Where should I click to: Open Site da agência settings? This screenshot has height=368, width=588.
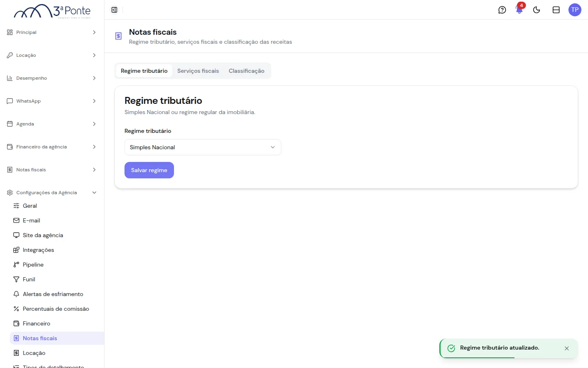tap(57, 235)
